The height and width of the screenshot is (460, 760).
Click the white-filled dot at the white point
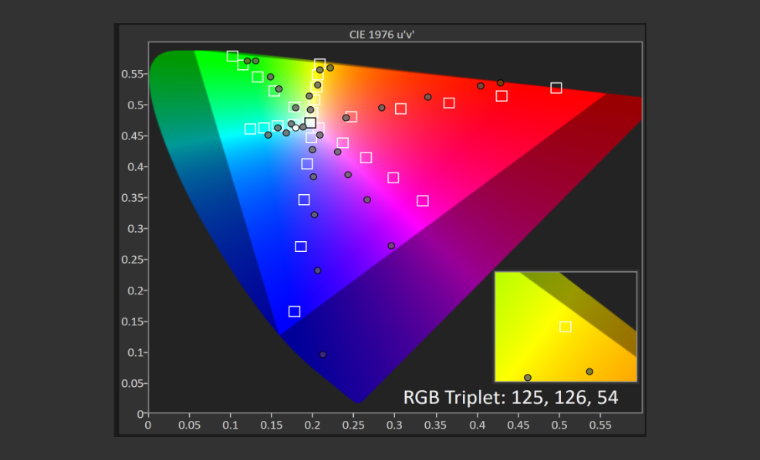tap(296, 128)
